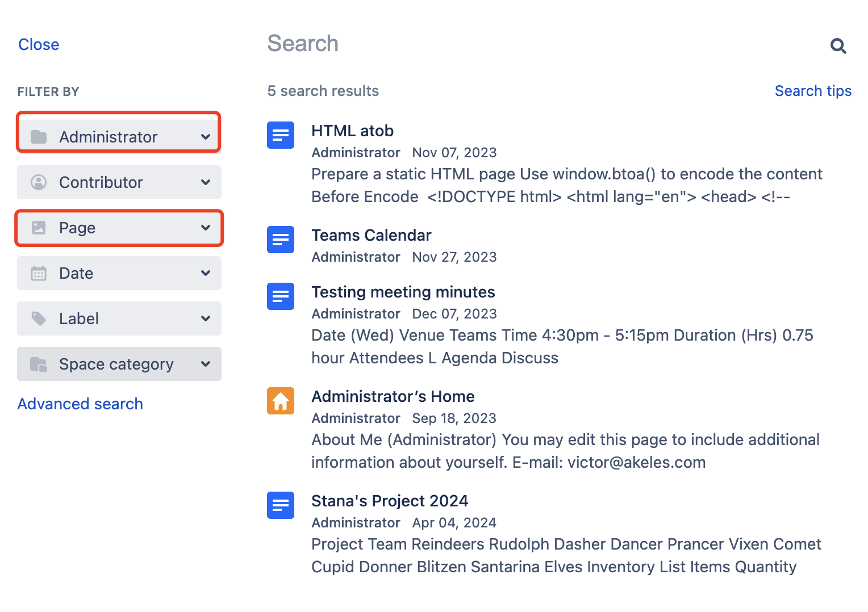Click the page icon beside Testing meeting minutes

point(281,296)
